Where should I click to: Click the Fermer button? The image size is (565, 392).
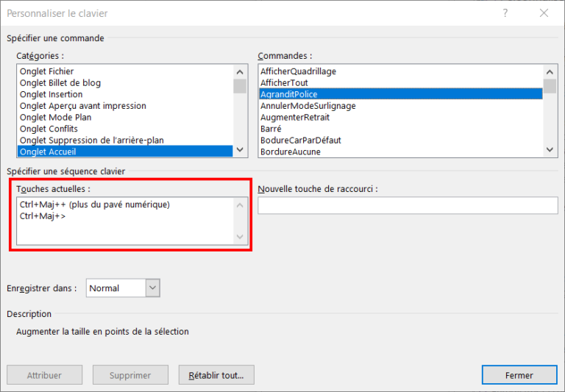pyautogui.click(x=519, y=375)
